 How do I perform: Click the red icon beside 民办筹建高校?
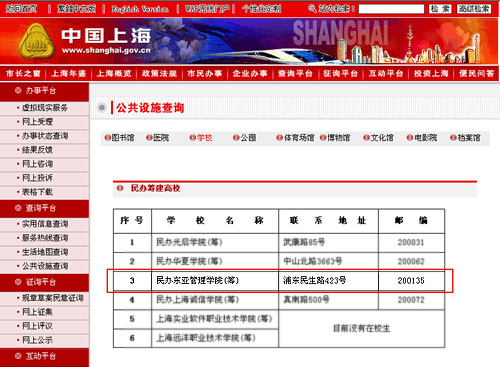click(x=120, y=188)
